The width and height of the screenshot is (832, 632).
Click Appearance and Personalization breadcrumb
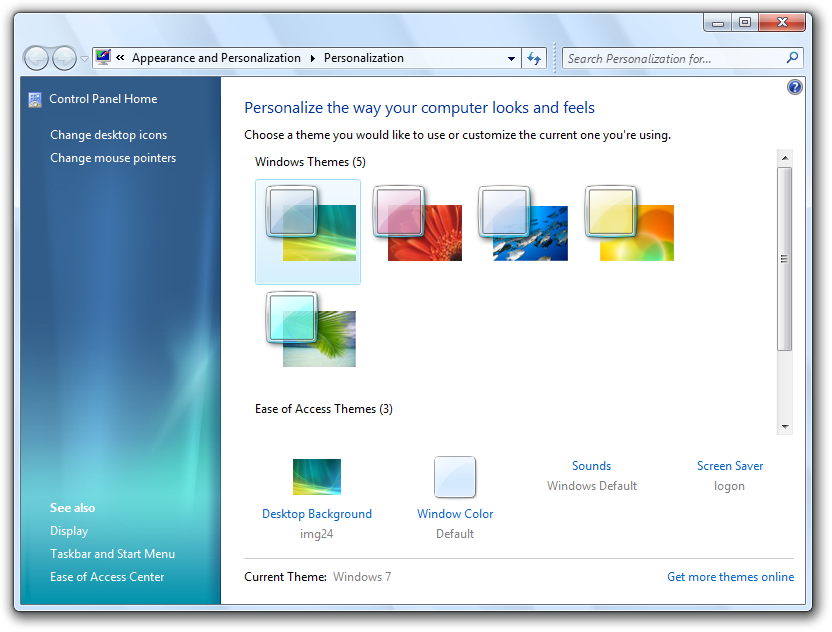(x=216, y=58)
